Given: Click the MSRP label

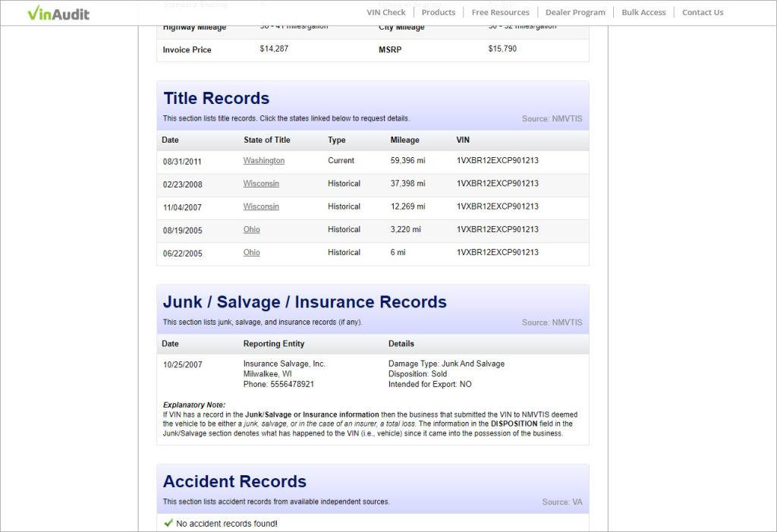Looking at the screenshot, I should 390,49.
